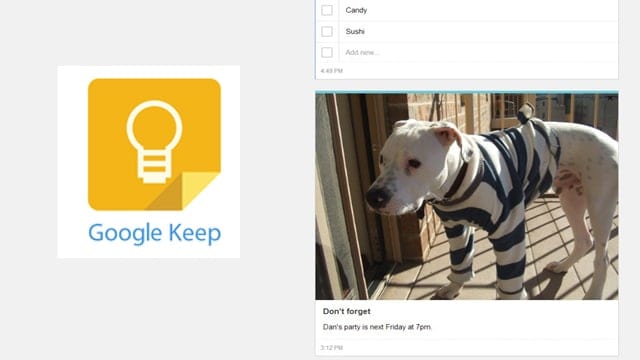The height and width of the screenshot is (360, 640).
Task: Click the empty checkbox beside Add new
Action: coord(327,52)
